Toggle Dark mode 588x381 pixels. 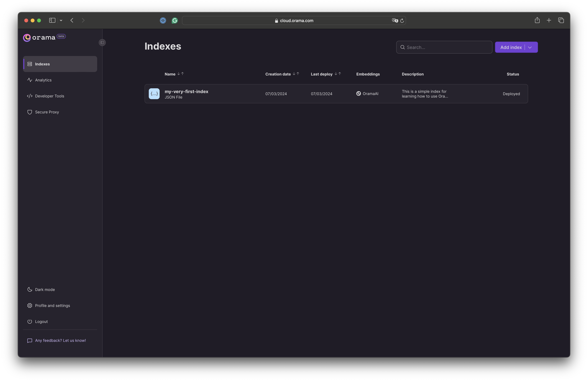click(x=60, y=290)
